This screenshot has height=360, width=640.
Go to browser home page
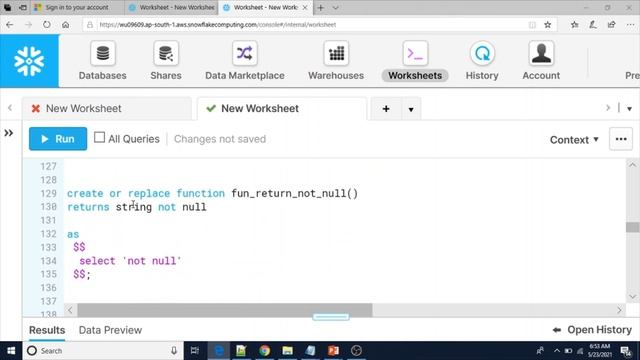tap(65, 25)
